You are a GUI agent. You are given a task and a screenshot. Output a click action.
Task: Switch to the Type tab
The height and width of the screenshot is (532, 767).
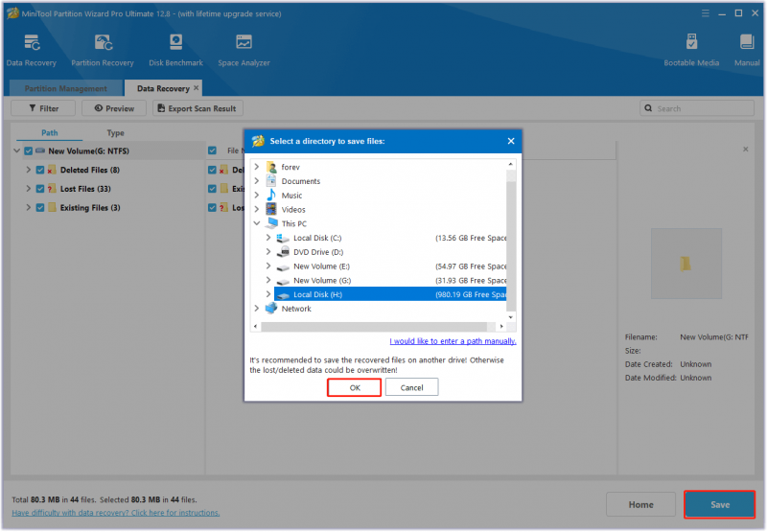point(115,133)
